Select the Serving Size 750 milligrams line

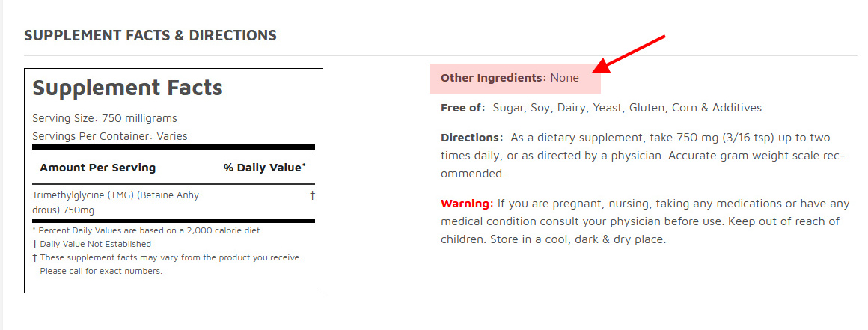[105, 118]
